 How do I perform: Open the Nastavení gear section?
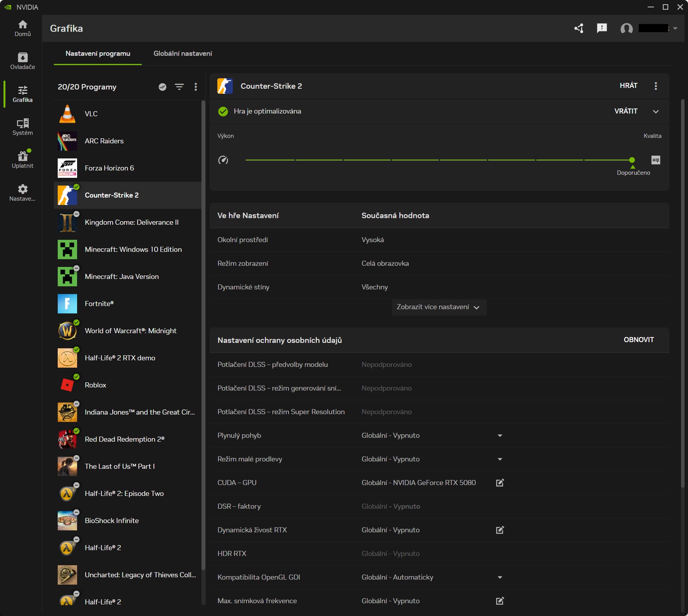pos(22,193)
